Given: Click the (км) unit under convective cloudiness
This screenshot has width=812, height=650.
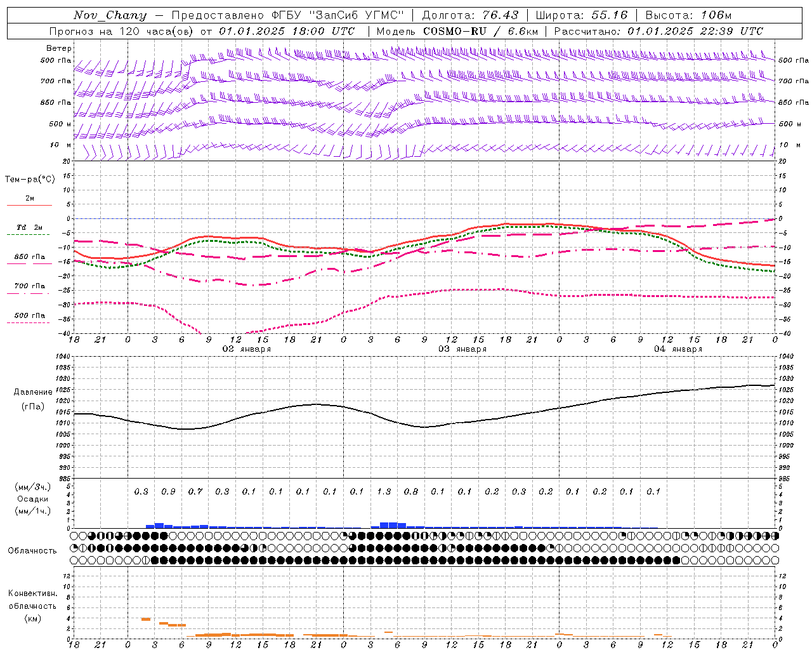Looking at the screenshot, I should [32, 618].
